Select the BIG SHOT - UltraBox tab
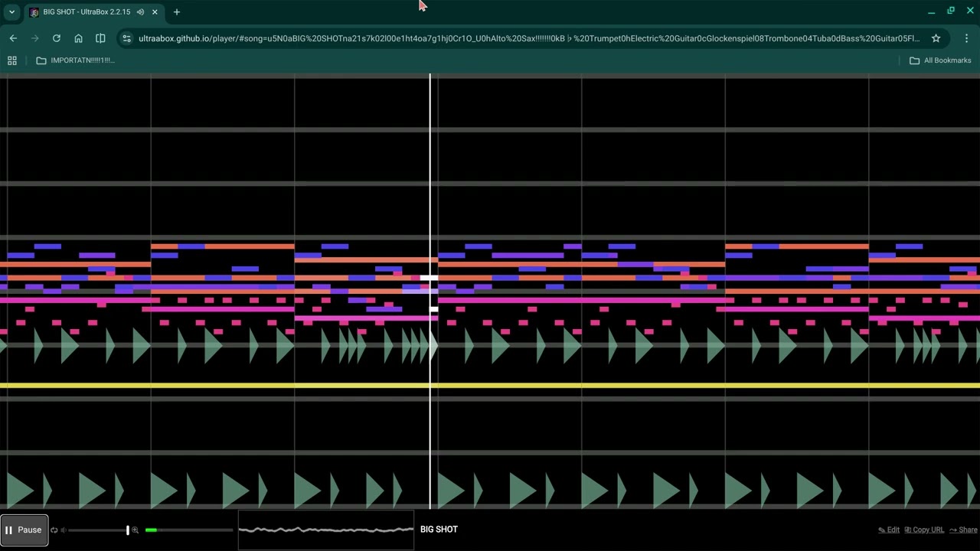This screenshot has height=551, width=980. pos(94,12)
